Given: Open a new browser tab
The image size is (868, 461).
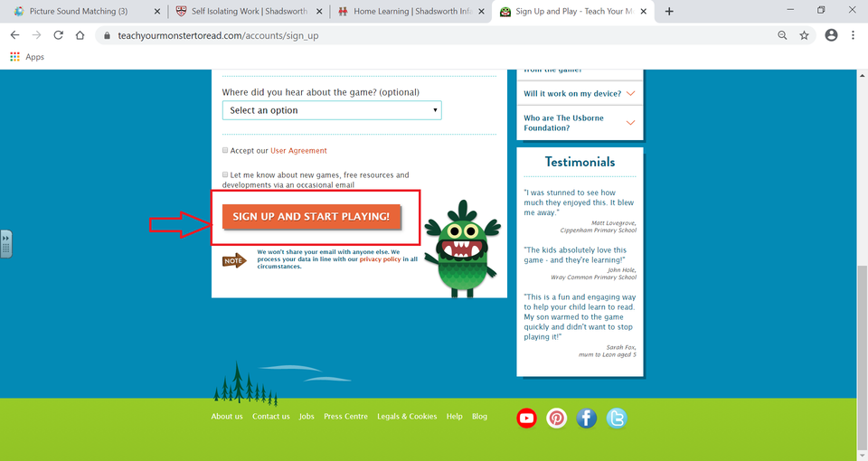Looking at the screenshot, I should (x=669, y=11).
